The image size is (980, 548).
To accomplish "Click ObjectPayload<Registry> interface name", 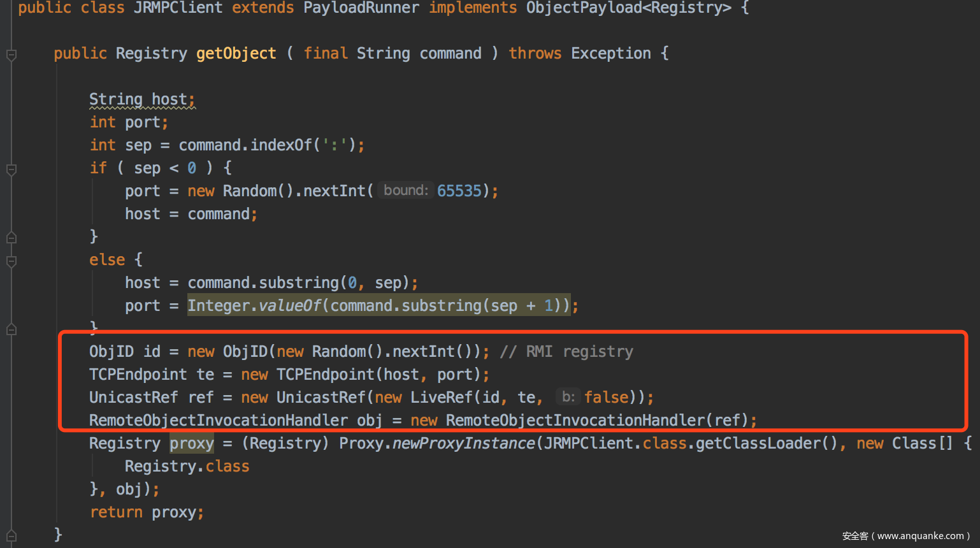I will tap(628, 8).
